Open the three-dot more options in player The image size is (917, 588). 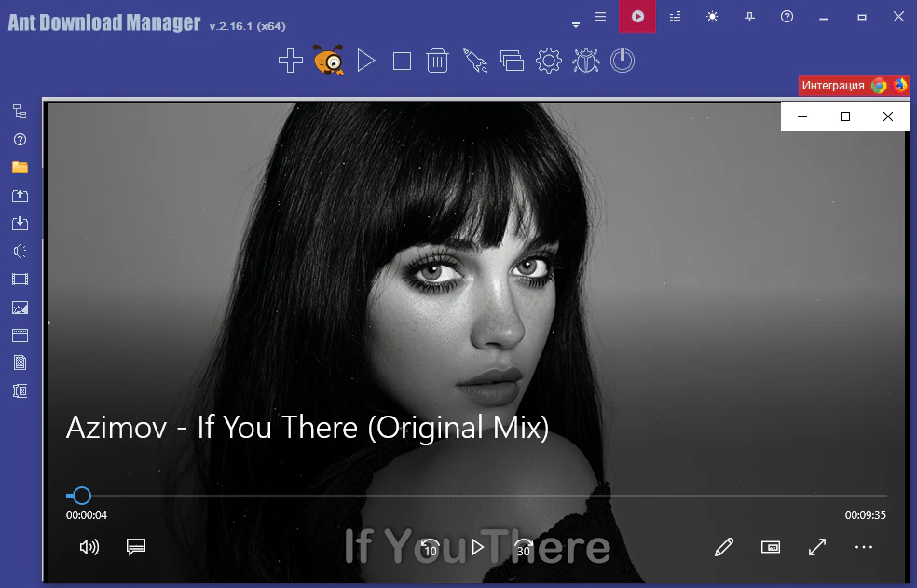point(864,547)
